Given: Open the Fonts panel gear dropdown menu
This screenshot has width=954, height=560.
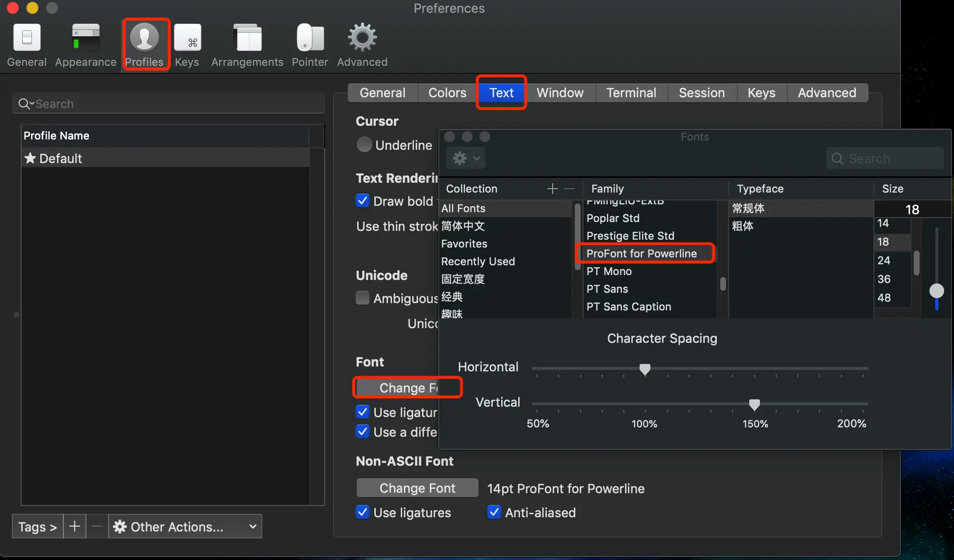Looking at the screenshot, I should (466, 158).
